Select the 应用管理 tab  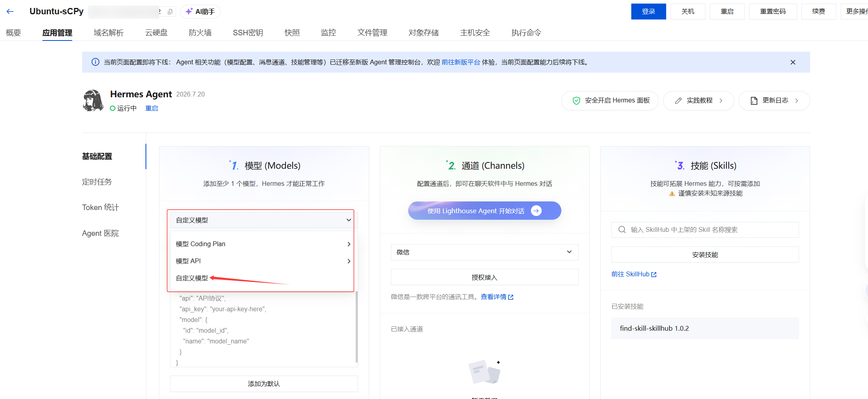[x=57, y=33]
